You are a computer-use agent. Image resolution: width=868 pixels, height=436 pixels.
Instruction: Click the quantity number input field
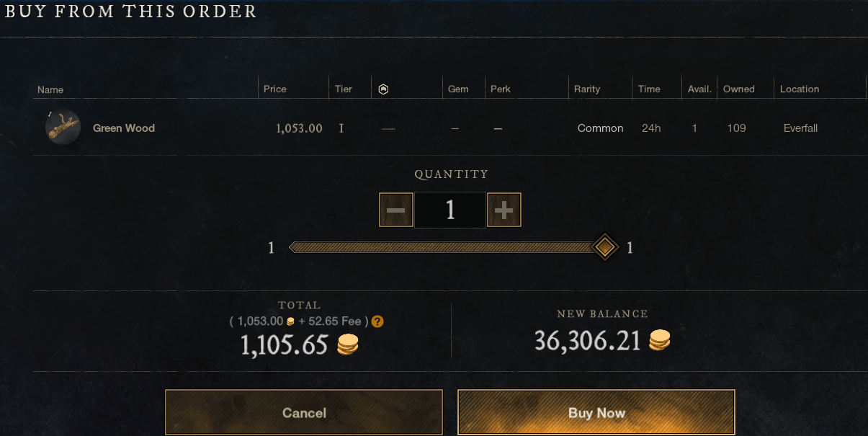click(450, 210)
